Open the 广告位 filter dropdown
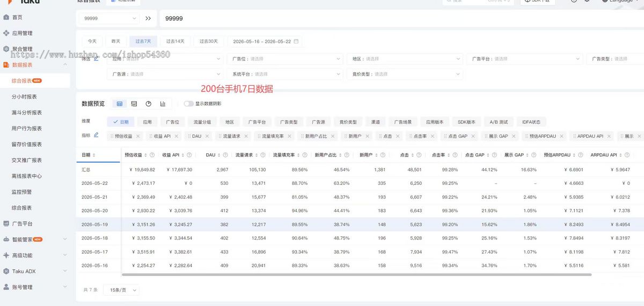The height and width of the screenshot is (306, 644). tap(285, 59)
